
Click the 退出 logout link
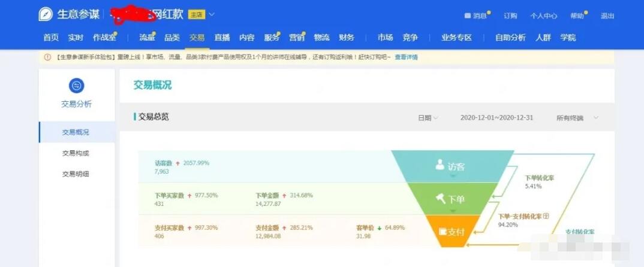pyautogui.click(x=607, y=16)
